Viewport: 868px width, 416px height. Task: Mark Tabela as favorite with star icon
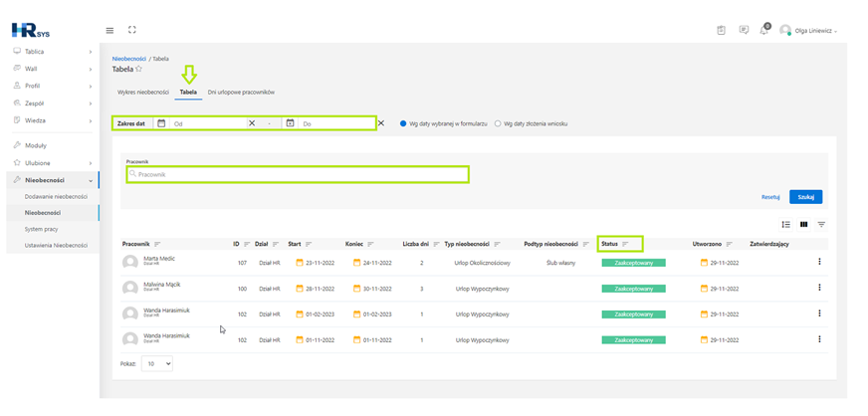click(139, 69)
